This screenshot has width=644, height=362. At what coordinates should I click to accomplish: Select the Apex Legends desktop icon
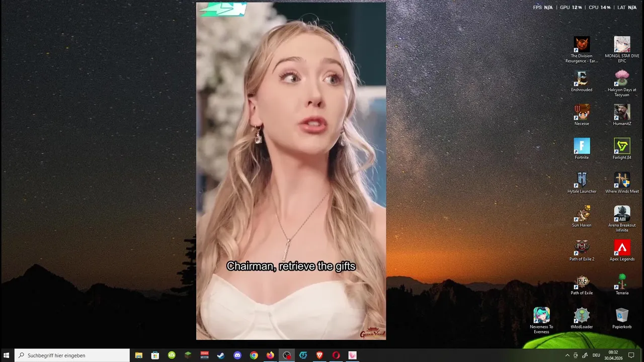pyautogui.click(x=622, y=251)
